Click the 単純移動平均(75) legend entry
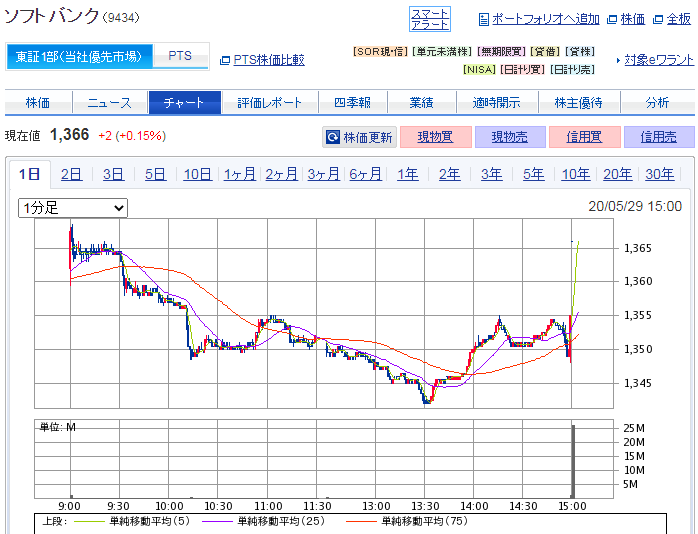The height and width of the screenshot is (534, 698). click(x=407, y=521)
